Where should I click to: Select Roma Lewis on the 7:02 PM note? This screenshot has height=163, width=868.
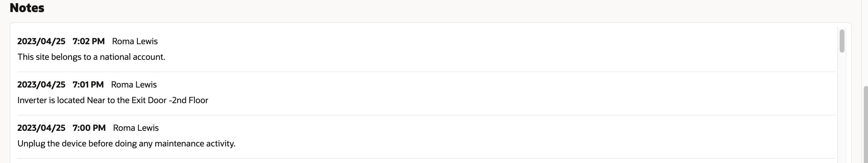[x=135, y=41]
